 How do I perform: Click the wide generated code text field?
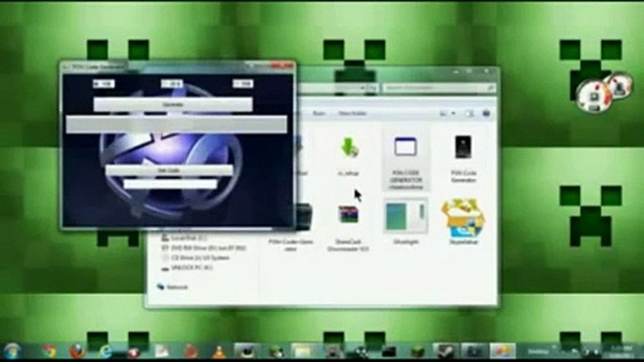[176, 124]
